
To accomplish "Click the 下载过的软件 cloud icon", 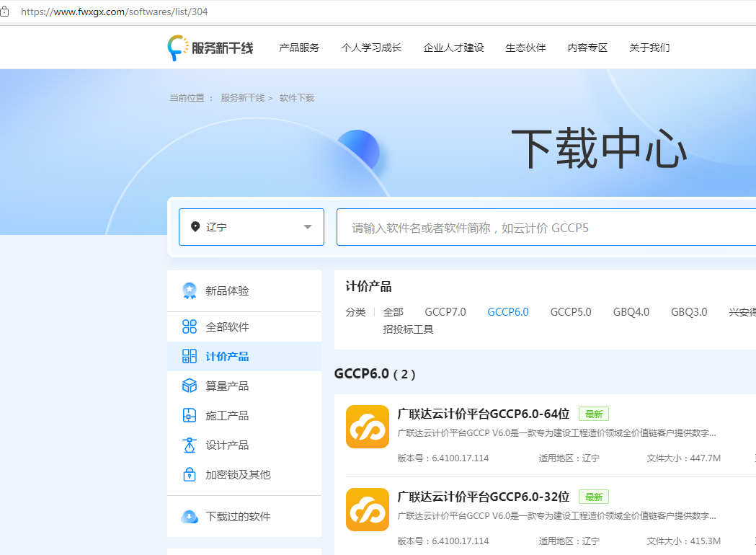I will coord(190,516).
